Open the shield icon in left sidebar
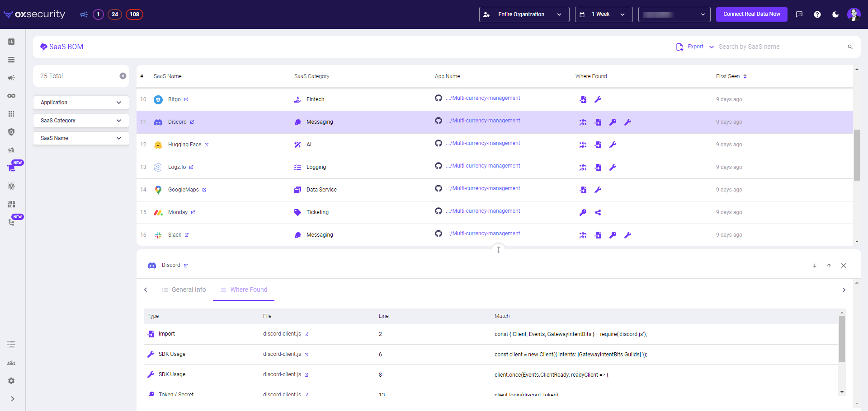 11,132
